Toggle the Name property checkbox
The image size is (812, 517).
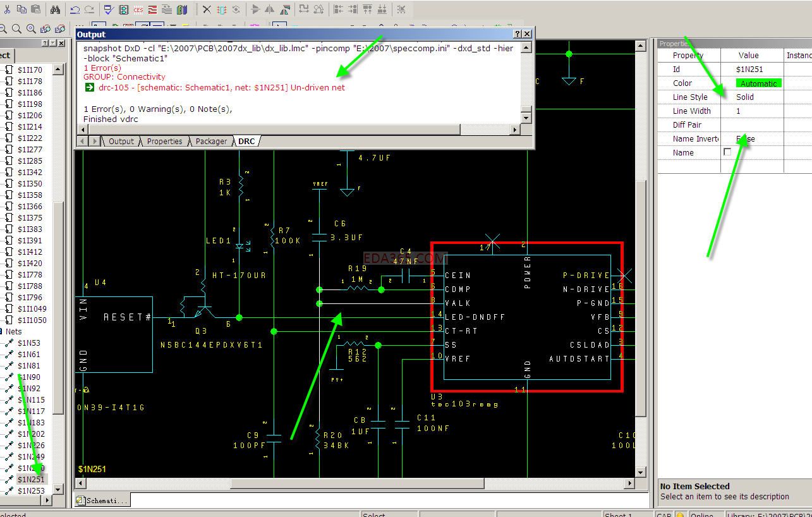pos(727,152)
